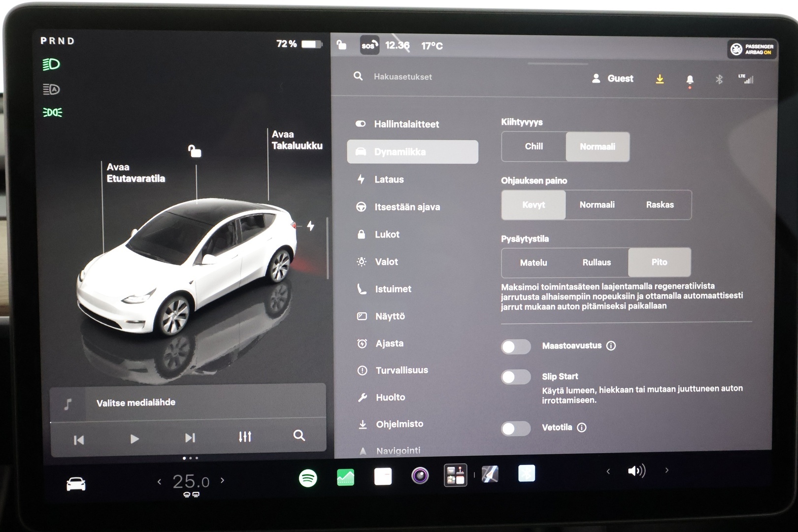Screen dimensions: 798x532
Task: Tap the lock icon in top status bar
Action: click(x=341, y=45)
